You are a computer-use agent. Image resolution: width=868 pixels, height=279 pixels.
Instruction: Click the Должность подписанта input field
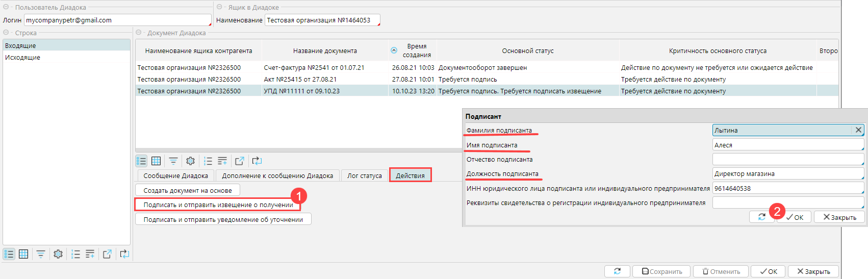[787, 173]
